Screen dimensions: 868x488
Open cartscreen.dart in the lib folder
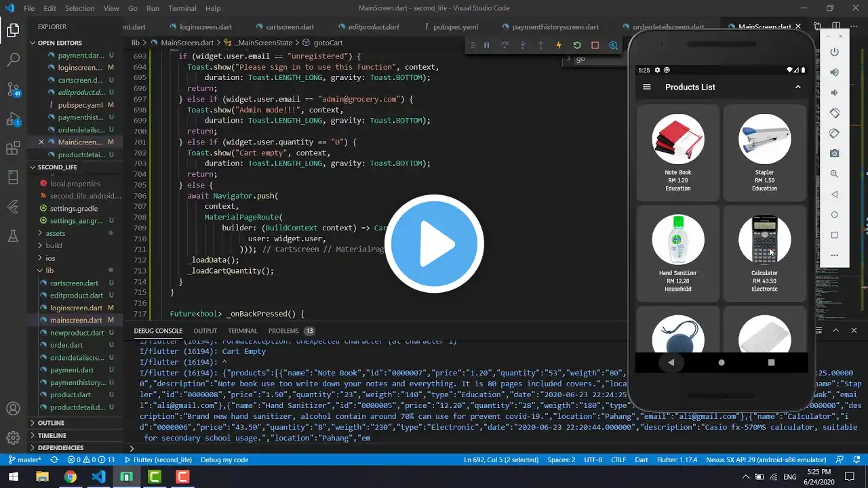click(x=74, y=283)
